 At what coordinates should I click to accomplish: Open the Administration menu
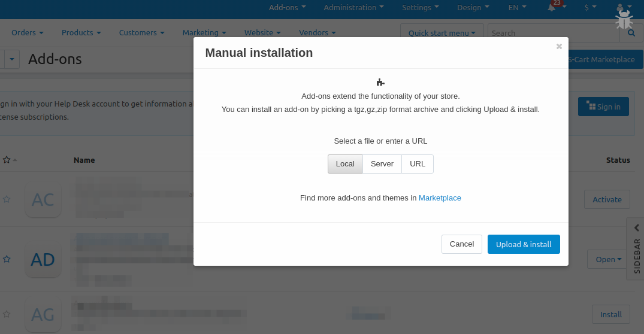click(x=353, y=8)
